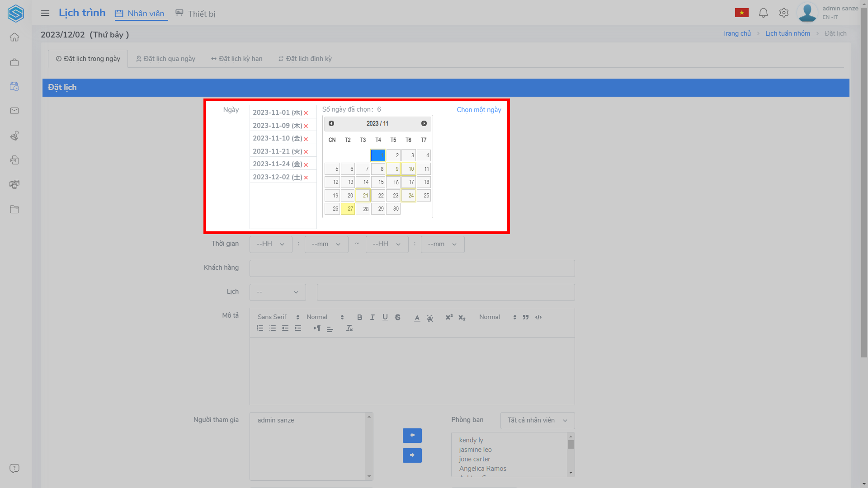Image resolution: width=868 pixels, height=488 pixels.
Task: Click the Vietnam flag language icon
Action: [x=742, y=13]
